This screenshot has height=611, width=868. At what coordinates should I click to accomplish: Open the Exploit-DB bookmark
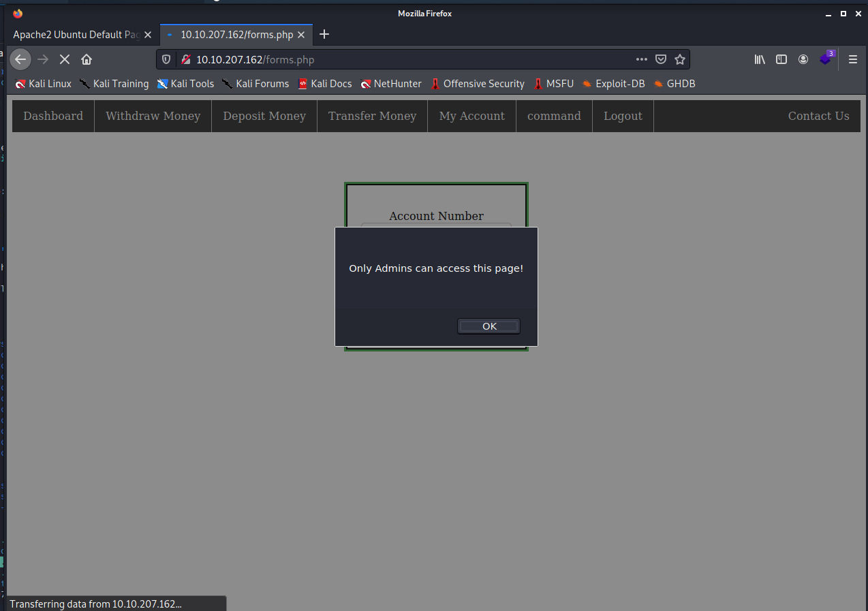pos(613,84)
